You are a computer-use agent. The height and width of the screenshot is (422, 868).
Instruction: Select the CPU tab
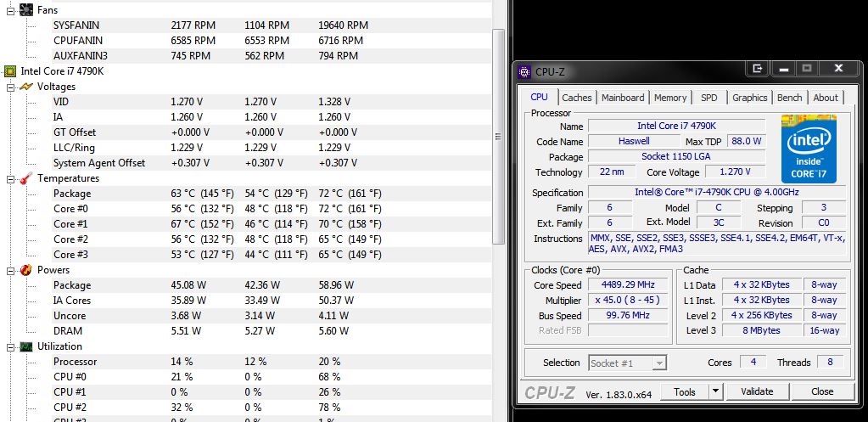click(539, 97)
